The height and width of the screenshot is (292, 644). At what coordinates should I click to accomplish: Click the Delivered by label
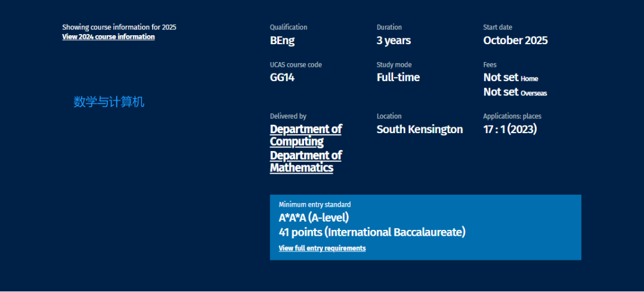coord(288,116)
